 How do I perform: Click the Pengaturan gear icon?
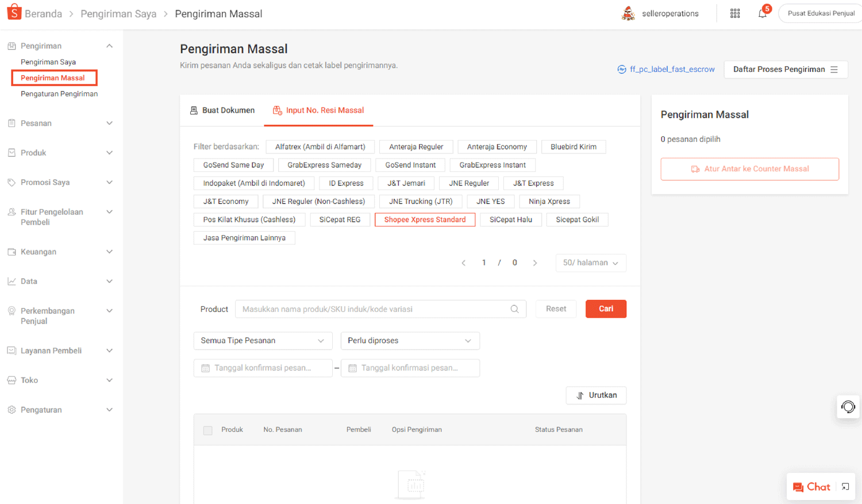point(11,410)
